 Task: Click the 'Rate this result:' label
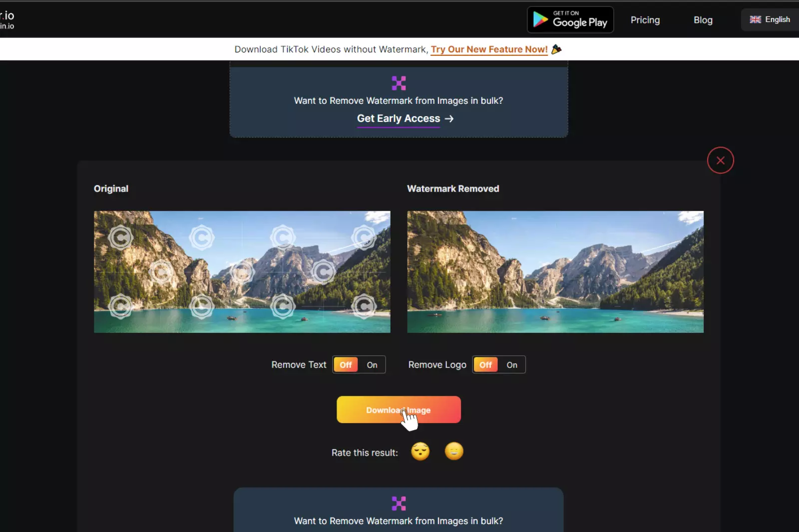point(365,453)
